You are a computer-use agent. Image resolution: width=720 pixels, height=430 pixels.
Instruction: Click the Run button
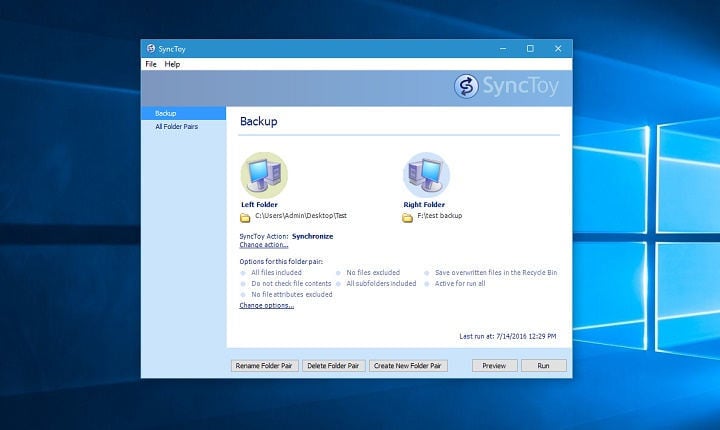pyautogui.click(x=544, y=366)
